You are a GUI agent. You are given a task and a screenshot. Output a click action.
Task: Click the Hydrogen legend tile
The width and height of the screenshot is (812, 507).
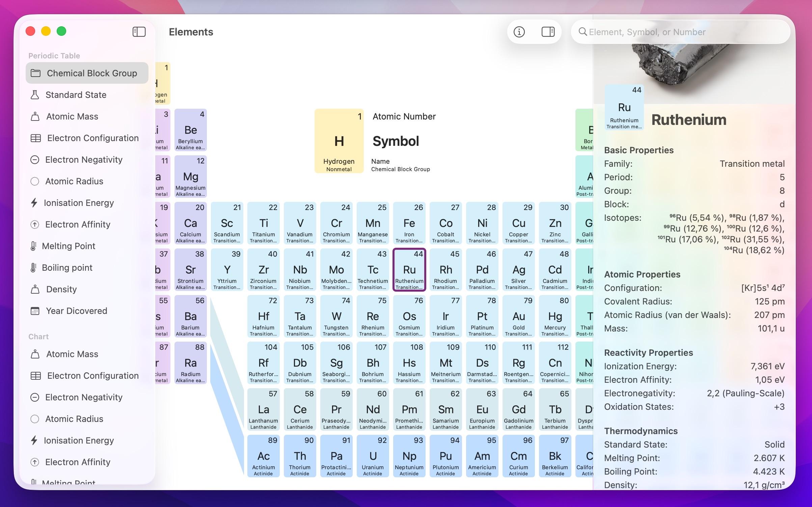(x=339, y=141)
